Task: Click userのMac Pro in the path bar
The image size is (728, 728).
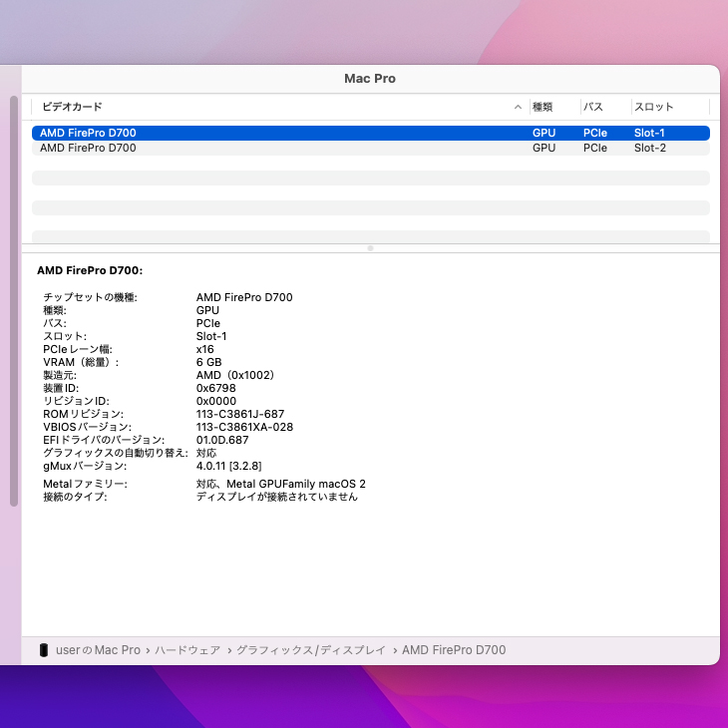Action: (x=98, y=650)
